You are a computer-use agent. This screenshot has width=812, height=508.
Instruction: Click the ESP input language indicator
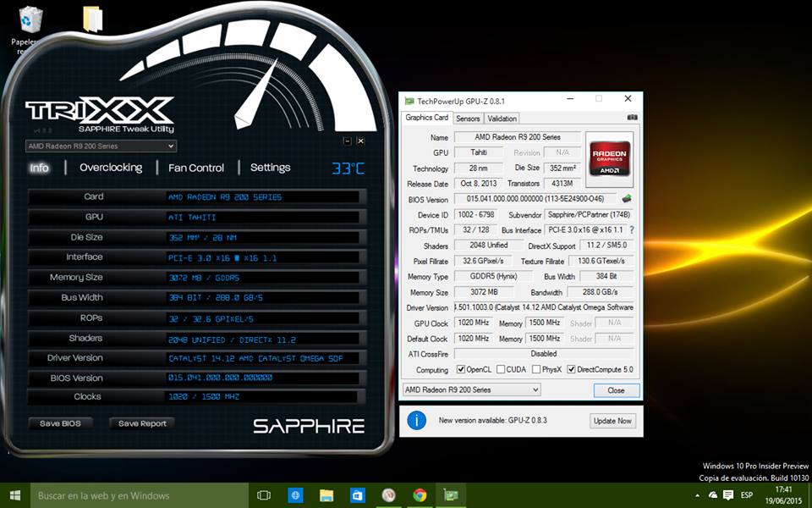[x=746, y=495]
